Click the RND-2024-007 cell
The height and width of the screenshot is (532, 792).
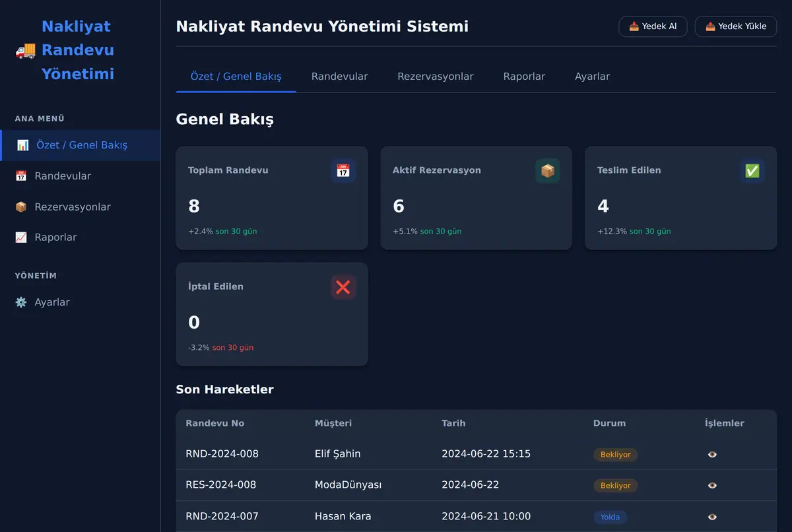coord(222,517)
